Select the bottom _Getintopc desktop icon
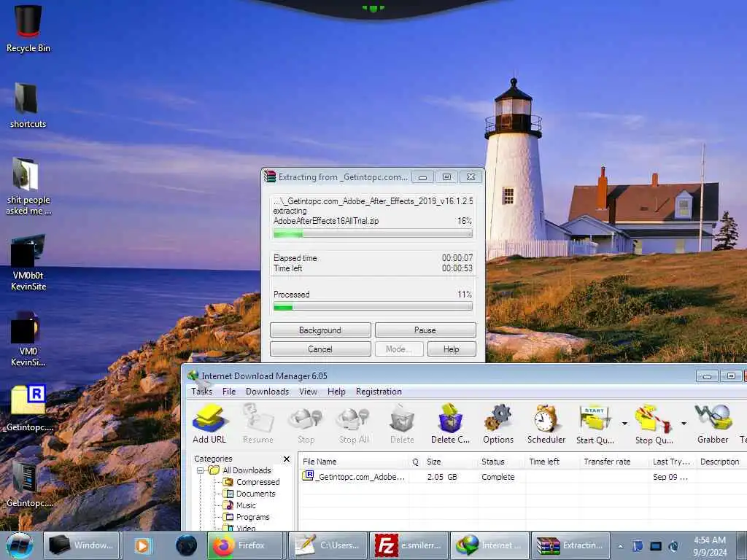 28,484
